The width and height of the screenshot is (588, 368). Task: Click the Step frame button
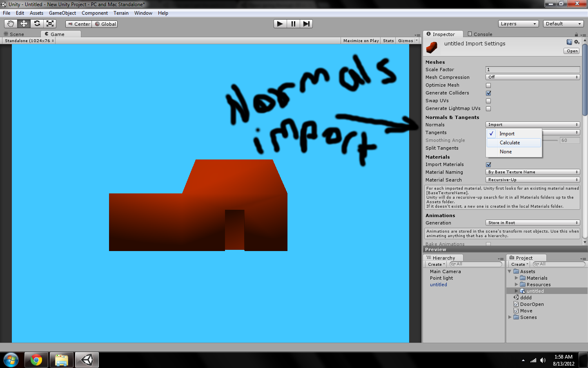click(x=306, y=24)
